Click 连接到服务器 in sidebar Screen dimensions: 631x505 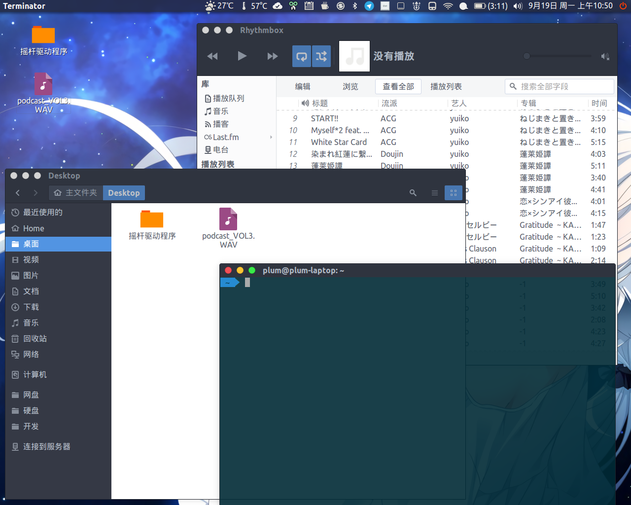58,446
